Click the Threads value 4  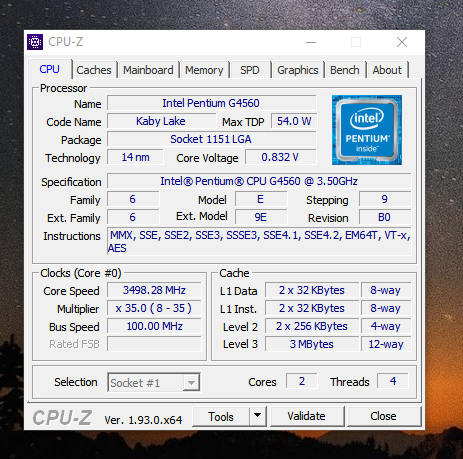pos(393,381)
